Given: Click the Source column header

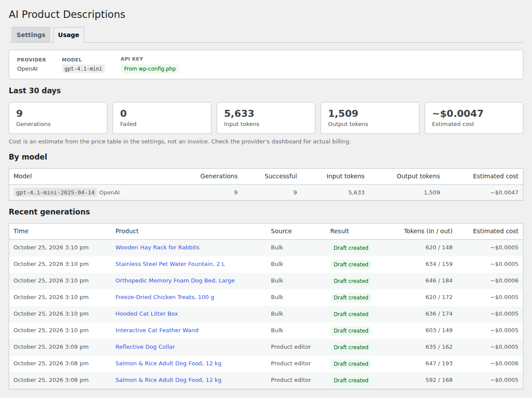Looking at the screenshot, I should click(281, 231).
